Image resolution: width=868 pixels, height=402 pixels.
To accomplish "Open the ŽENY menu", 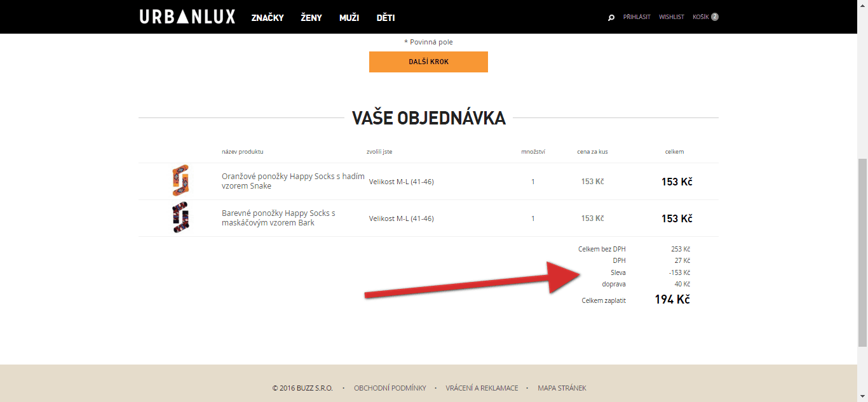I will (x=311, y=18).
